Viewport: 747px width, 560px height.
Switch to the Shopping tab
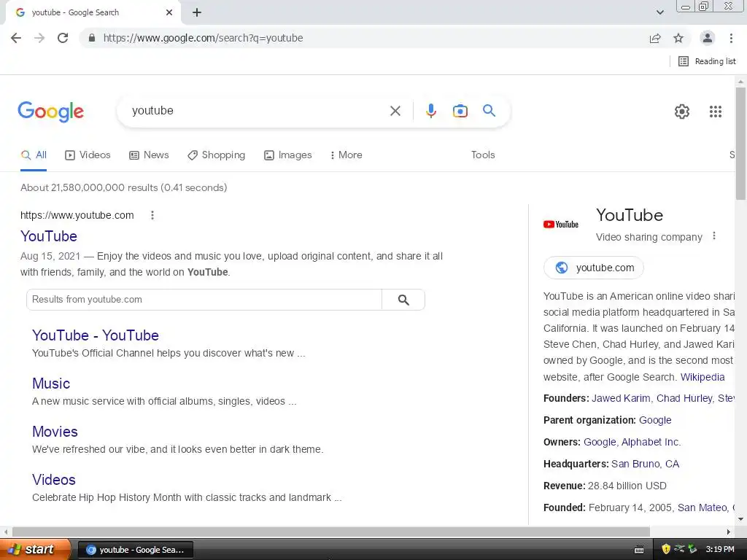click(216, 155)
